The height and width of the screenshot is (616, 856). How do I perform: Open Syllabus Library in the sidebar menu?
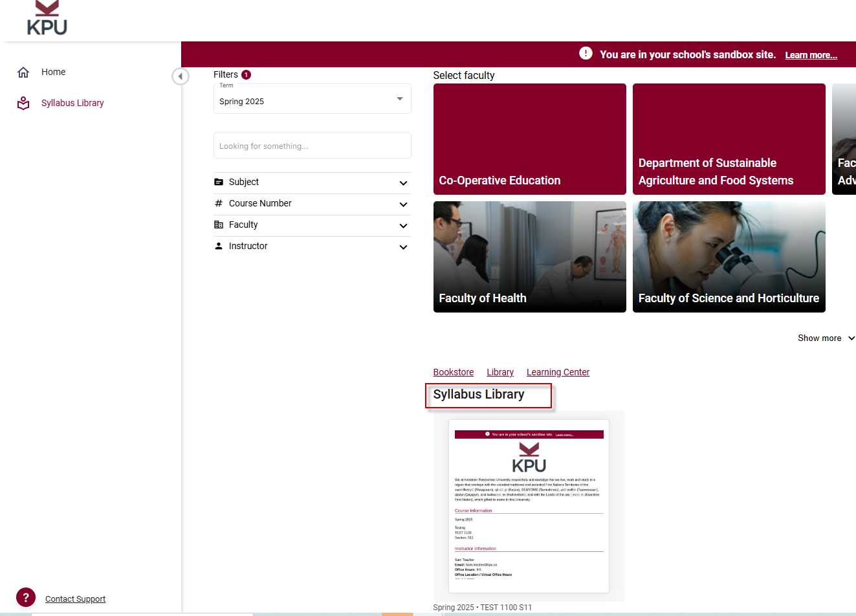pos(72,103)
